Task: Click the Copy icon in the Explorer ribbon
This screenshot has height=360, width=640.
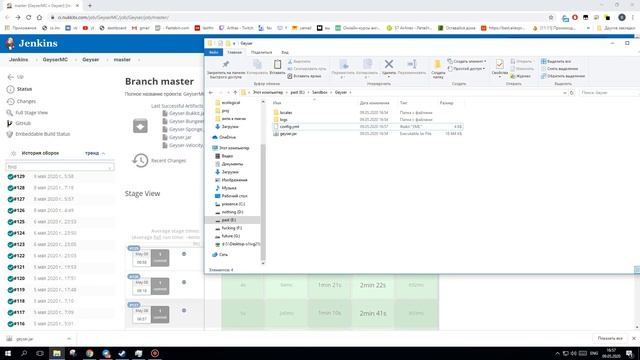Action: point(257,64)
